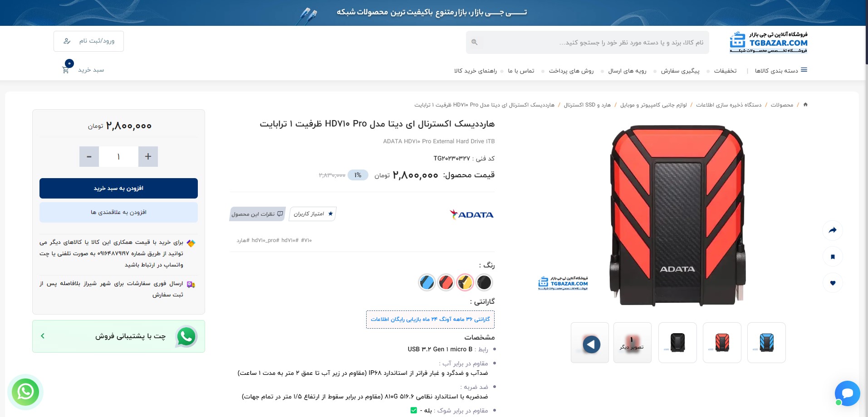Open the order tracking menu item
The image size is (868, 417).
pyautogui.click(x=680, y=71)
